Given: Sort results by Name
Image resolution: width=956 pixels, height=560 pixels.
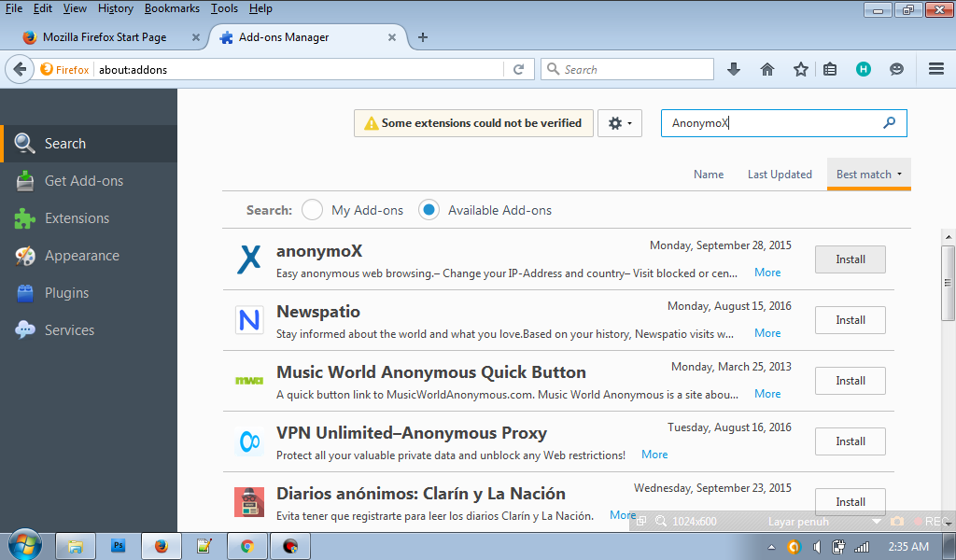Looking at the screenshot, I should coord(709,175).
